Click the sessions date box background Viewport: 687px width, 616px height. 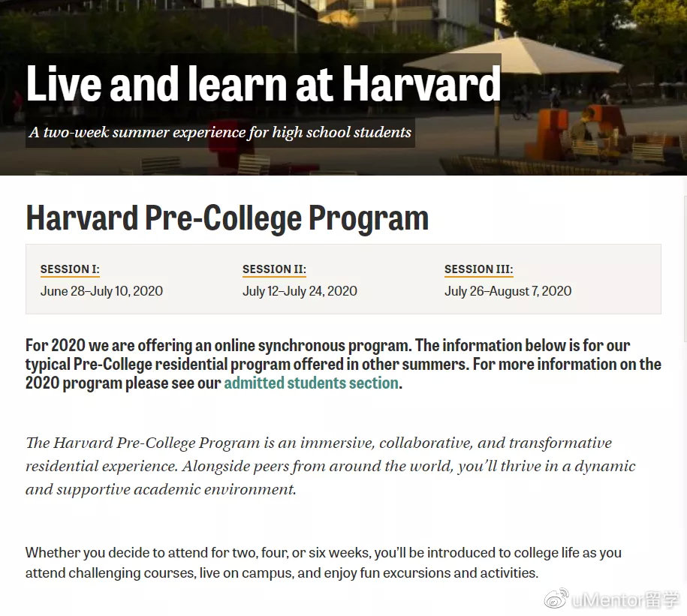[x=343, y=279]
